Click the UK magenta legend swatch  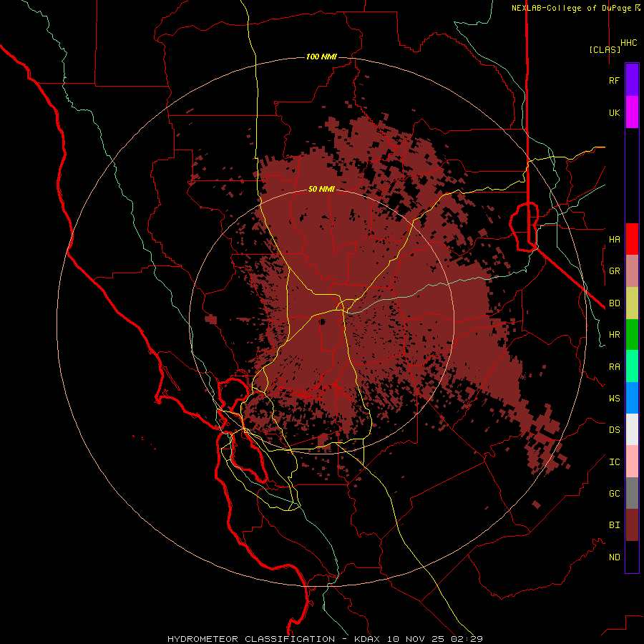(632, 112)
